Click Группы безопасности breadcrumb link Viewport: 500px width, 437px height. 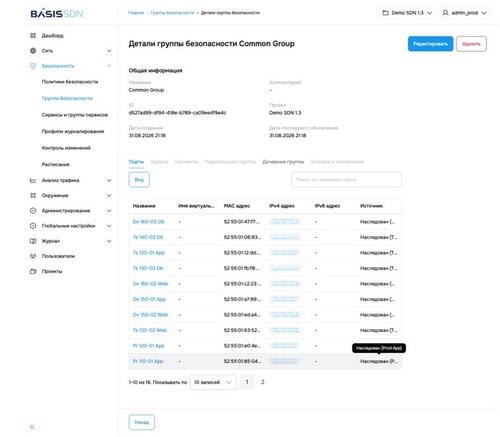click(172, 13)
